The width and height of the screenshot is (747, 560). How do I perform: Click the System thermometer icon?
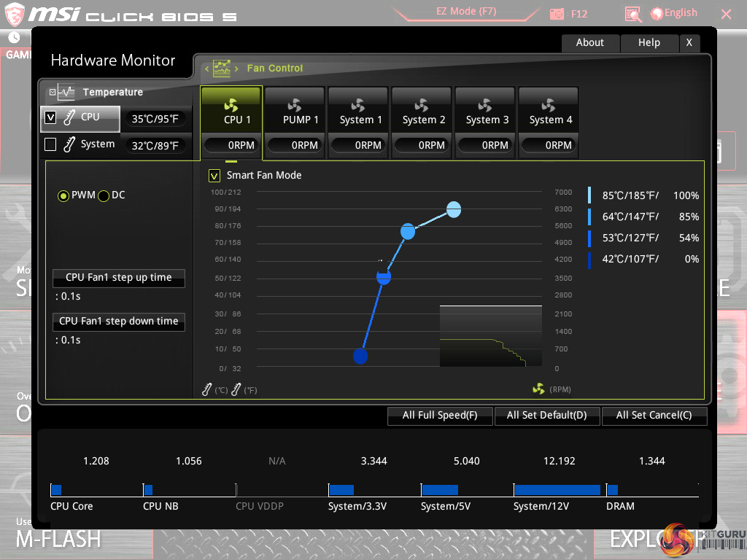coord(69,144)
